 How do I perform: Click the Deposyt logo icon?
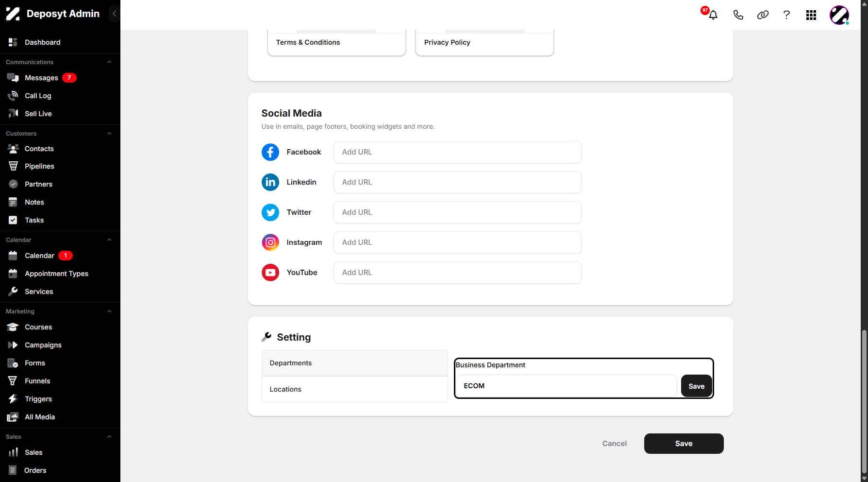click(13, 14)
